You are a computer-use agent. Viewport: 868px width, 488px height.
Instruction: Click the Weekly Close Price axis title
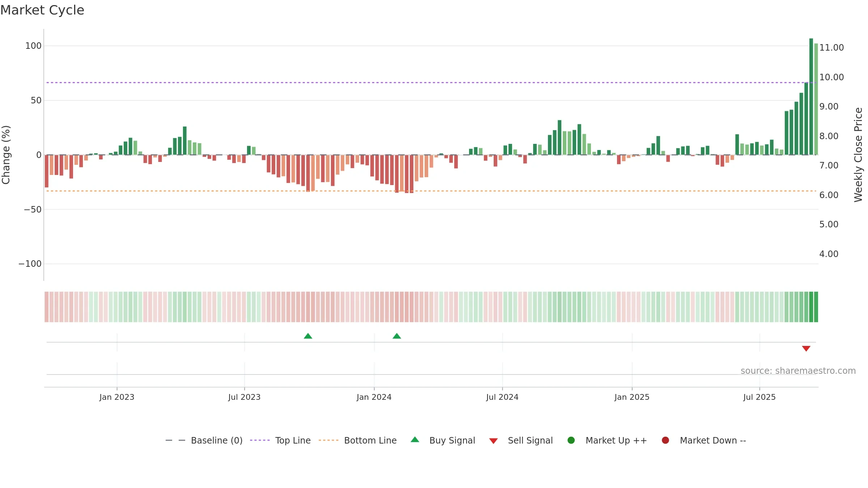(858, 155)
